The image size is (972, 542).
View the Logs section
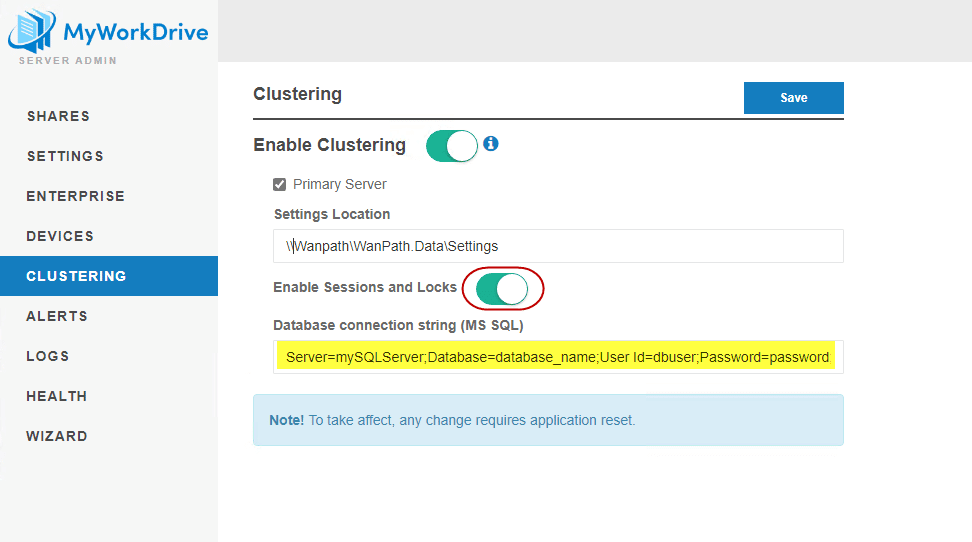tap(48, 356)
